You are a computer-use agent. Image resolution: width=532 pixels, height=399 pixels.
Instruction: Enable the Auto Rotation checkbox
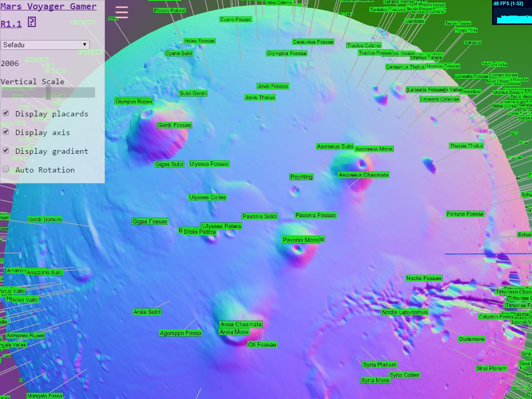pos(6,169)
